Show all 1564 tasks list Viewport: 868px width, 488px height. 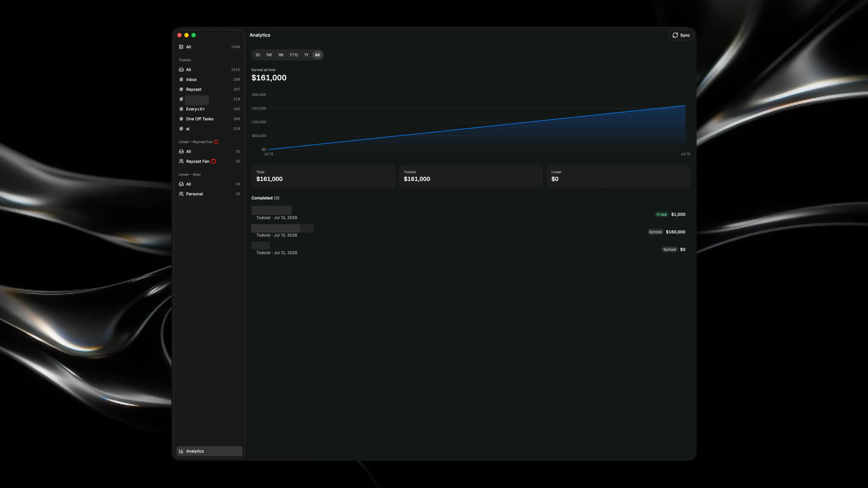point(209,47)
